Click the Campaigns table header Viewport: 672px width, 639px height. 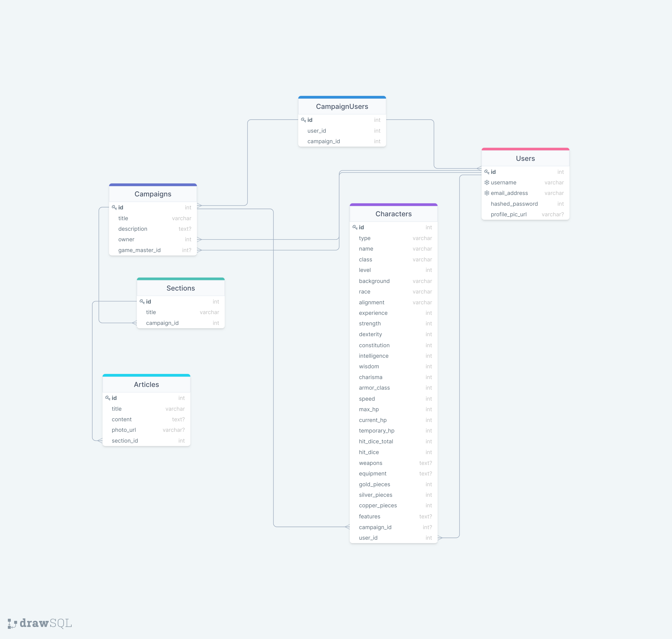click(x=153, y=194)
